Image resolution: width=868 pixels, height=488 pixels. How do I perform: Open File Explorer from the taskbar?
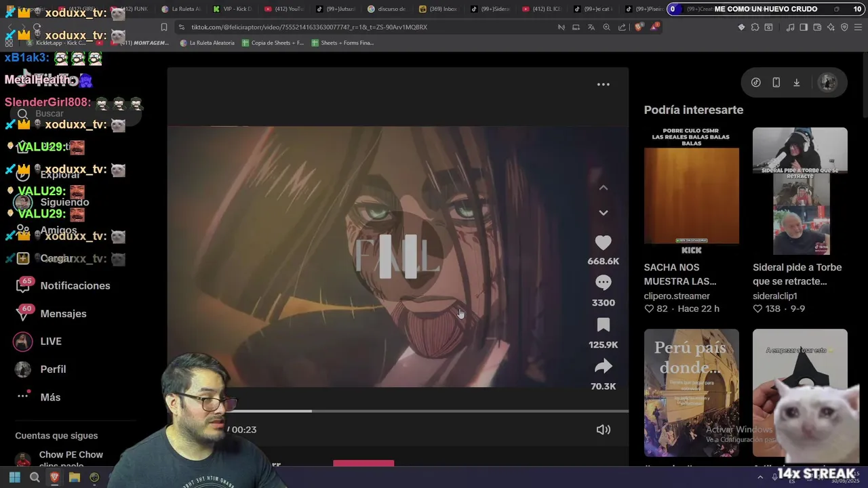click(x=75, y=478)
